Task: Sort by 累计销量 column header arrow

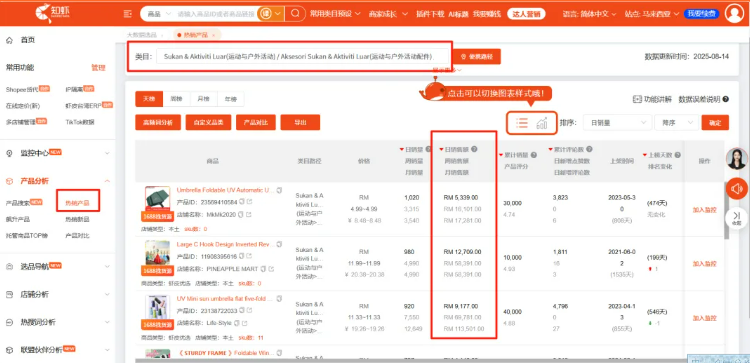Action: tap(501, 155)
